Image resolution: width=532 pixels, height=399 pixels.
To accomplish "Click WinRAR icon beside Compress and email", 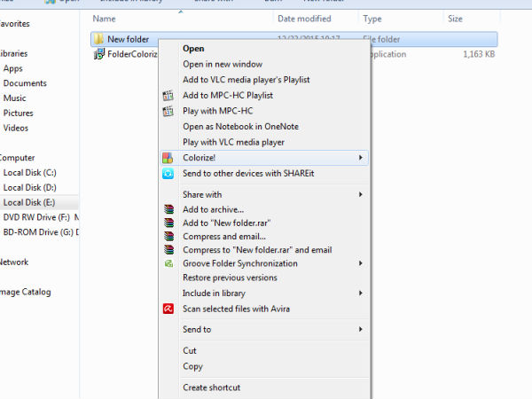I will [168, 237].
